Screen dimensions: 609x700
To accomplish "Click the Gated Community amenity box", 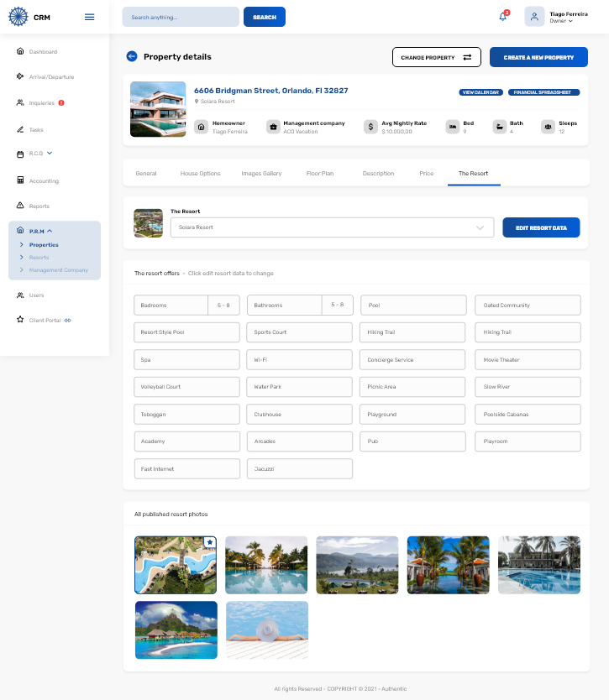I will coord(528,306).
